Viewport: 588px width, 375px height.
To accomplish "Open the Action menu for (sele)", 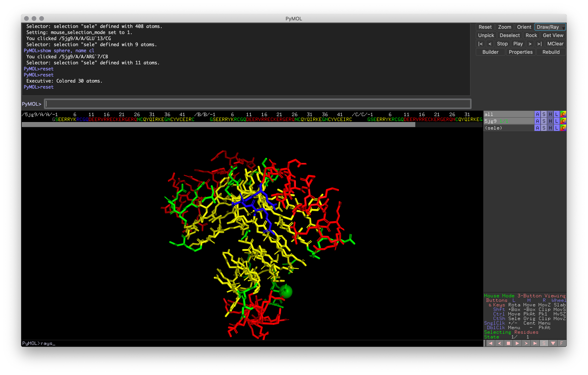I will pos(537,128).
